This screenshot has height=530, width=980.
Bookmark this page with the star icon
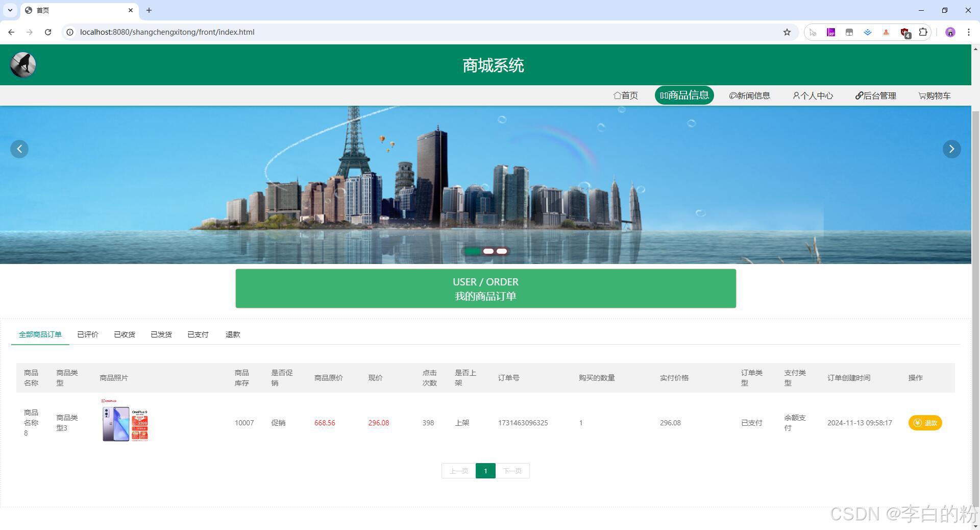(x=787, y=32)
